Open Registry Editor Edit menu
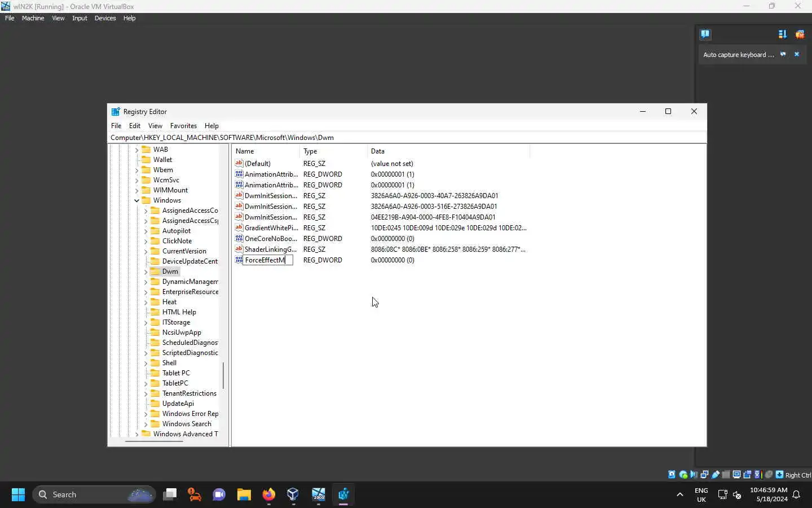The height and width of the screenshot is (508, 812). tap(135, 126)
